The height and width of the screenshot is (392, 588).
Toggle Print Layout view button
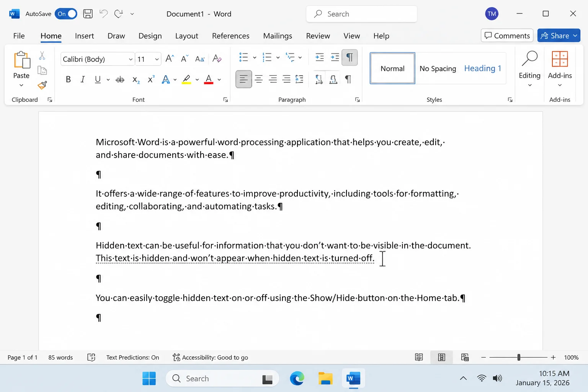tap(441, 357)
